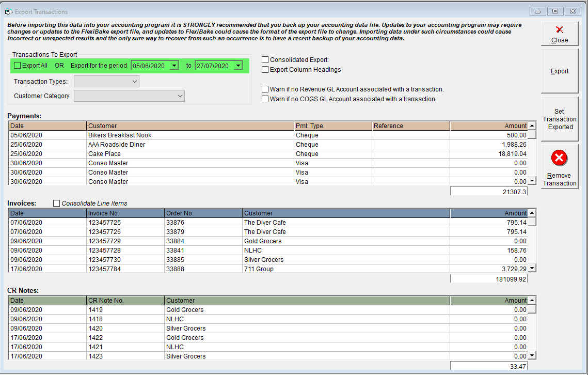The width and height of the screenshot is (588, 375).
Task: Select Cake Place payment row
Action: (x=268, y=154)
